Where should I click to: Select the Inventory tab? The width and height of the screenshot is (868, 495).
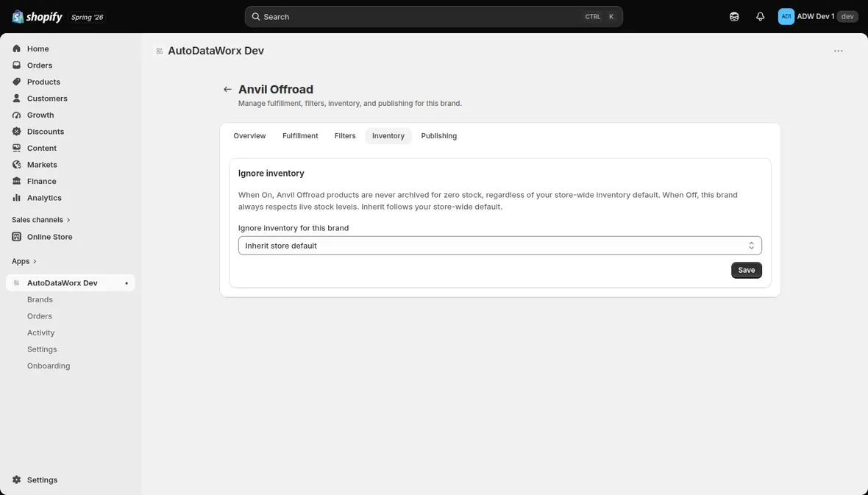pos(388,135)
